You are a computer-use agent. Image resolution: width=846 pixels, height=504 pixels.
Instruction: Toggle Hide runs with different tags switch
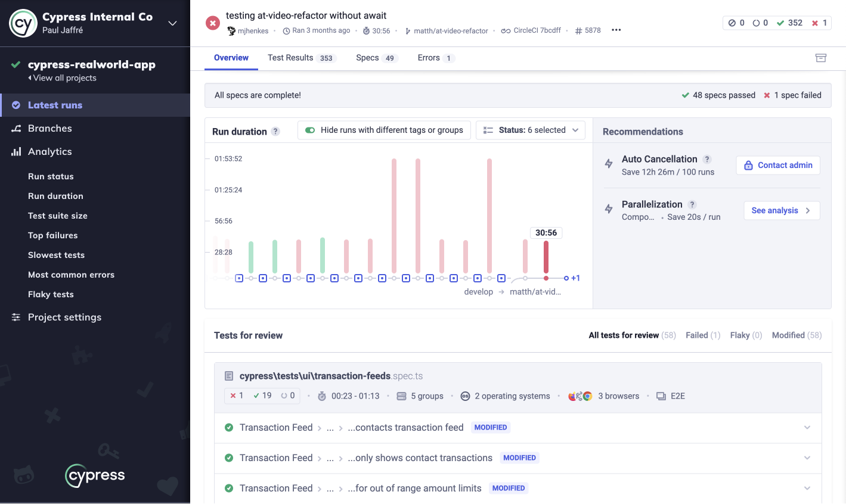(x=310, y=130)
